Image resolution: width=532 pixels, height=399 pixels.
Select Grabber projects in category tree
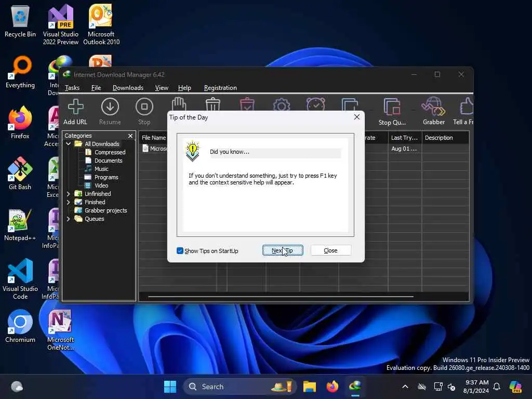[105, 210]
